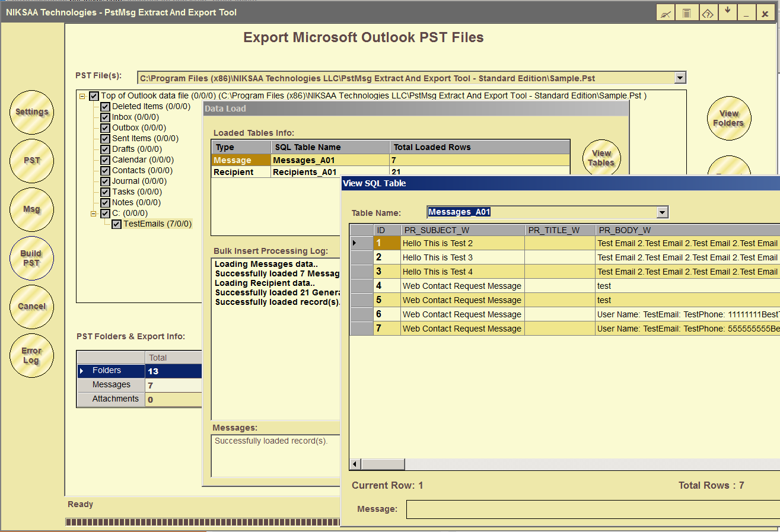Open the document lines icon in title bar
Viewport: 780px width, 532px height.
coord(686,12)
